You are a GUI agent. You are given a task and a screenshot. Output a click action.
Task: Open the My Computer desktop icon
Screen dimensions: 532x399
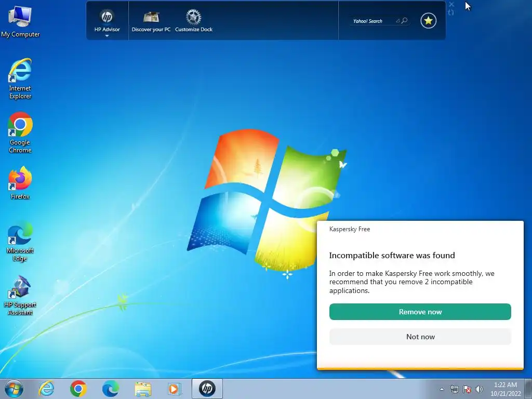pos(20,21)
